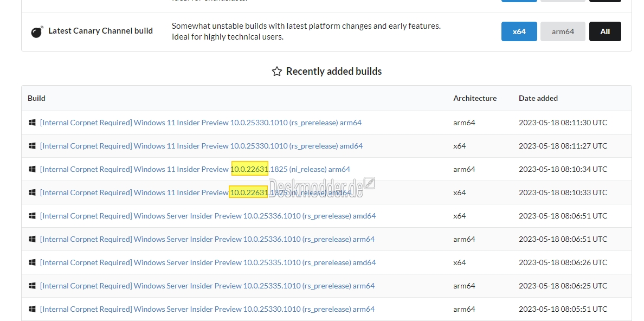Open Windows 11 Insider Preview 10.0.25330.1010 arm64 link
Screen dimensions: 644x321
click(x=201, y=123)
